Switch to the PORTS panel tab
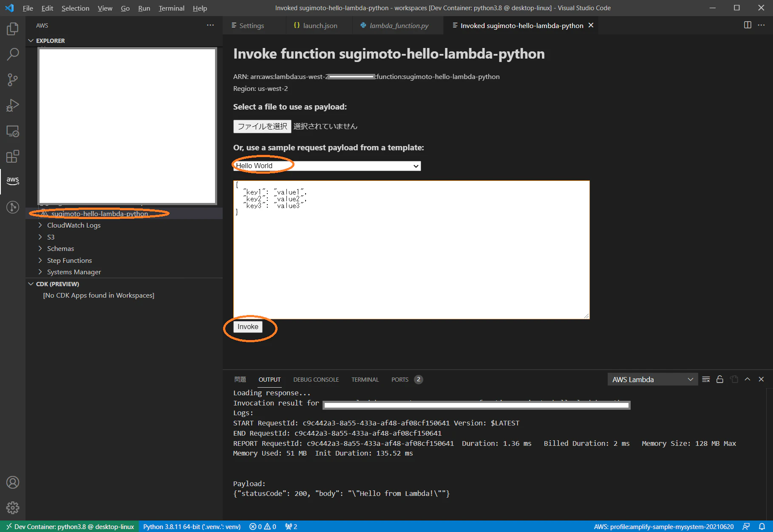This screenshot has height=532, width=773. [407, 380]
